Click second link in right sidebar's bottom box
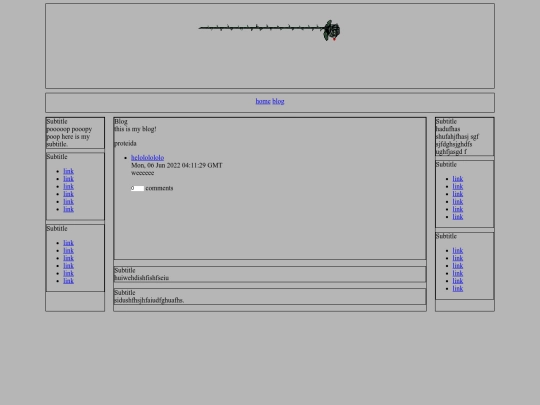This screenshot has height=405, width=540. point(458,258)
